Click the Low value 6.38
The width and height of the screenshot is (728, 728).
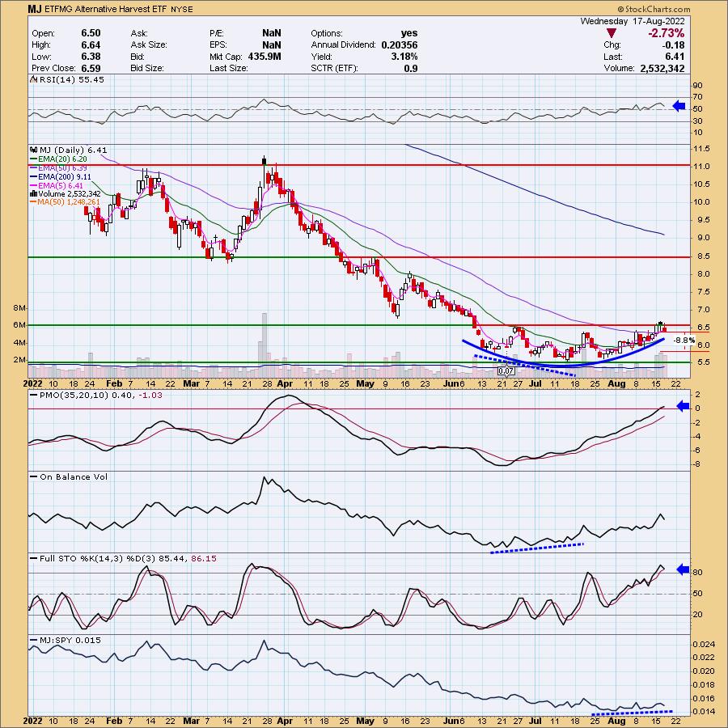(91, 56)
